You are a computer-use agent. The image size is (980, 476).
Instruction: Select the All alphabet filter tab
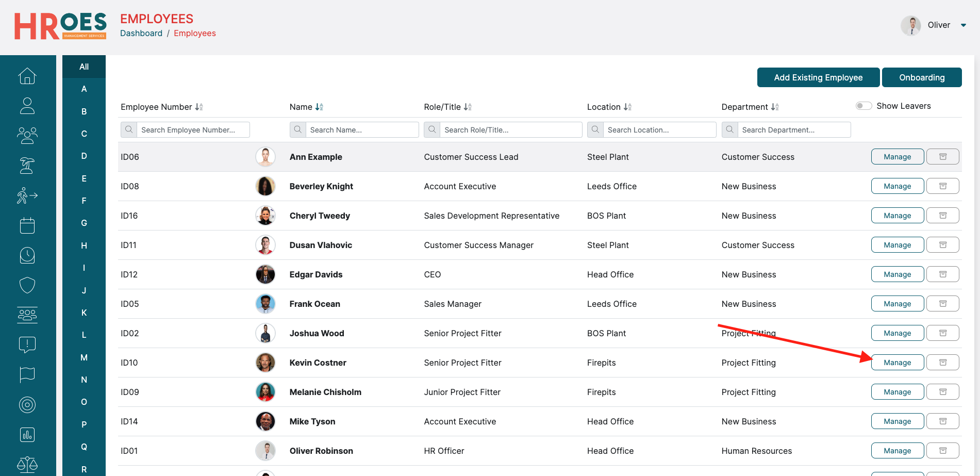click(84, 67)
